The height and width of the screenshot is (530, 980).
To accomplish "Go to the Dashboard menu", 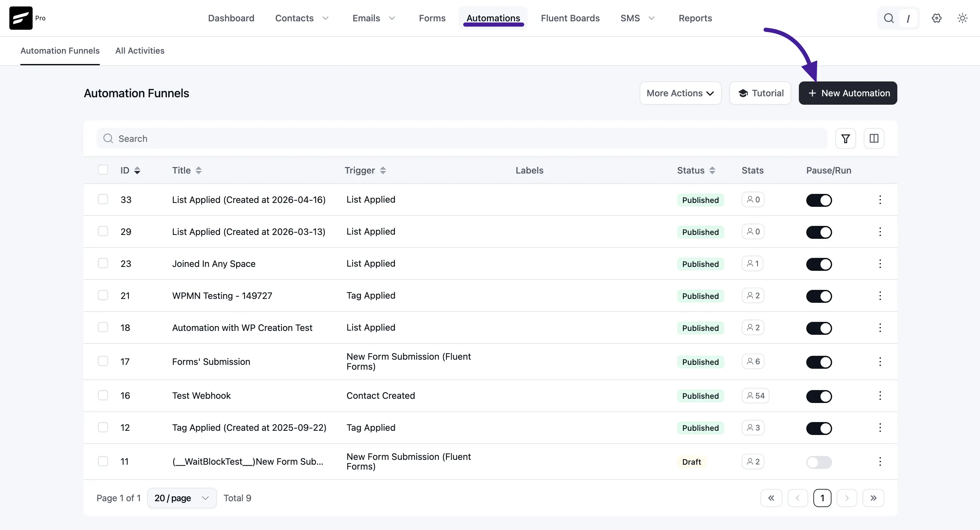I will tap(231, 18).
